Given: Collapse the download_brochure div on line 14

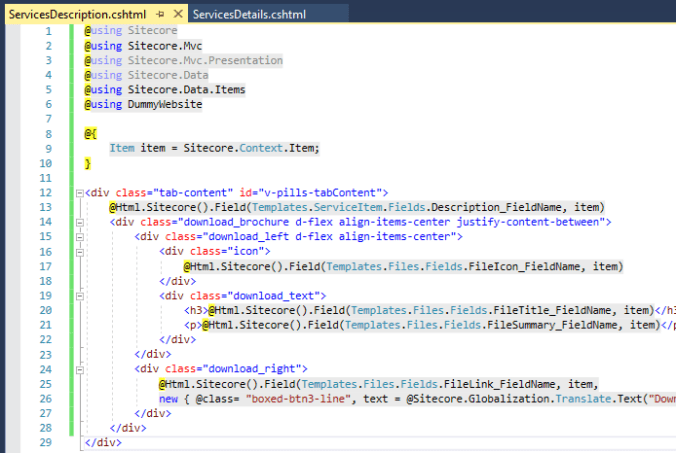Looking at the screenshot, I should click(104, 222).
